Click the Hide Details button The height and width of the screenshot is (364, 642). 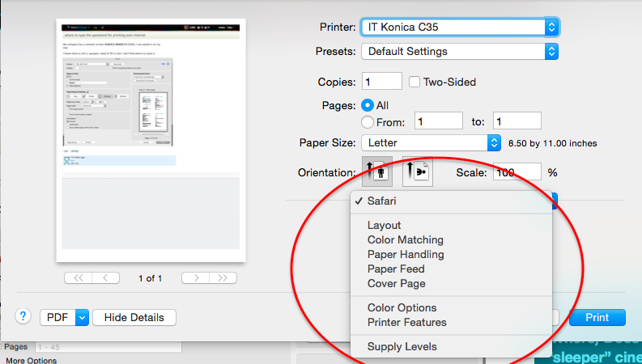coord(134,318)
